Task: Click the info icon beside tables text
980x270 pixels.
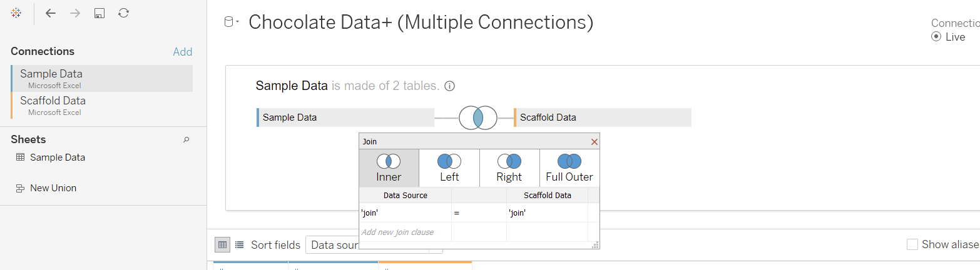Action: (449, 86)
